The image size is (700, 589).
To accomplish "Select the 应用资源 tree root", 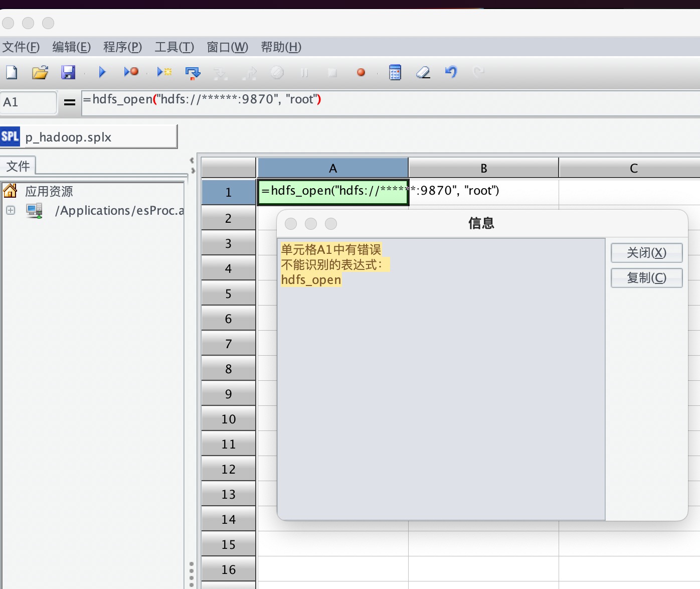I will 49,191.
